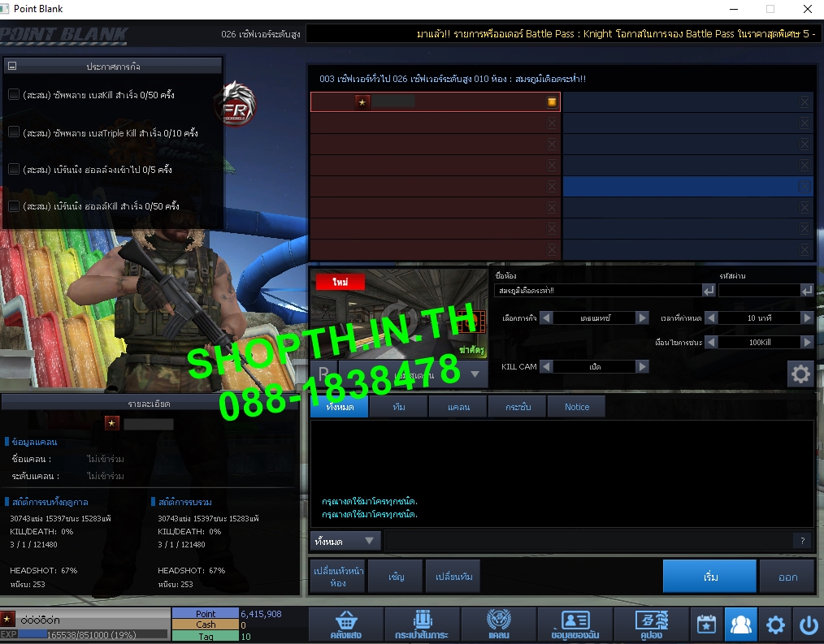Screen dimensions: 824x644
Task: Click the host star rank icon in team list
Action: pos(362,102)
